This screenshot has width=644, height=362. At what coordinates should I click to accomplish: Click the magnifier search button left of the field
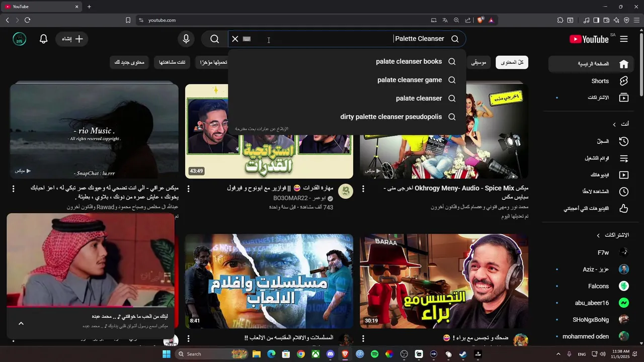(x=215, y=39)
